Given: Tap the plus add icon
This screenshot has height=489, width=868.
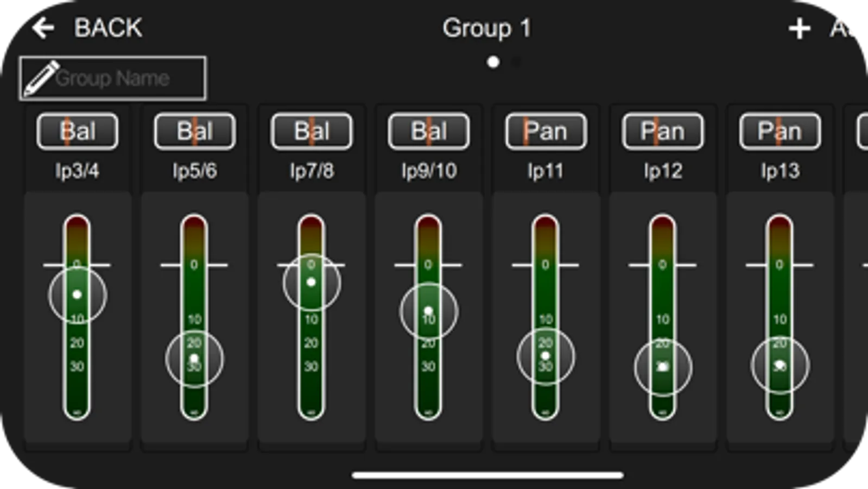Looking at the screenshot, I should coord(799,29).
